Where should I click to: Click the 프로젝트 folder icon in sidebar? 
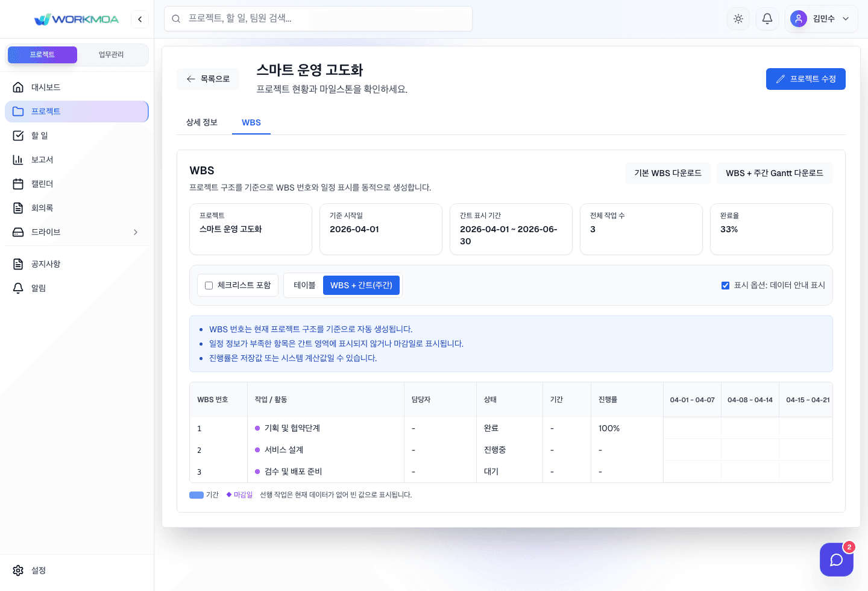[18, 112]
